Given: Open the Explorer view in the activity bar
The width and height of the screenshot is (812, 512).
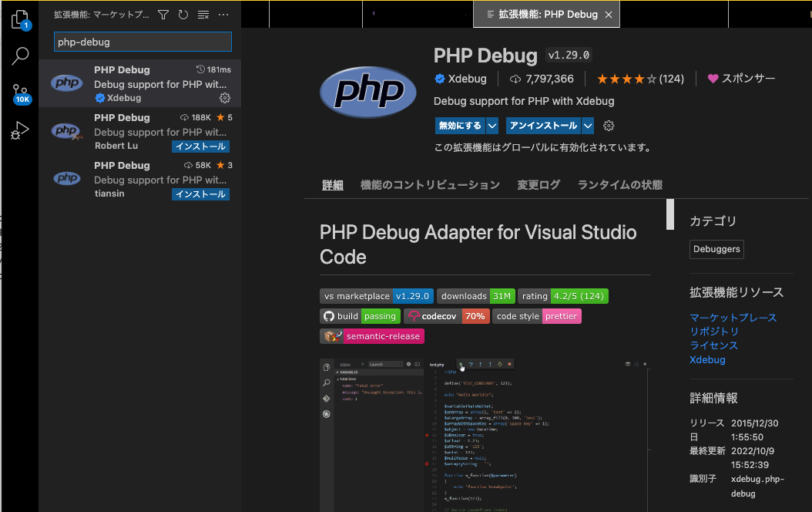Looking at the screenshot, I should tap(19, 19).
